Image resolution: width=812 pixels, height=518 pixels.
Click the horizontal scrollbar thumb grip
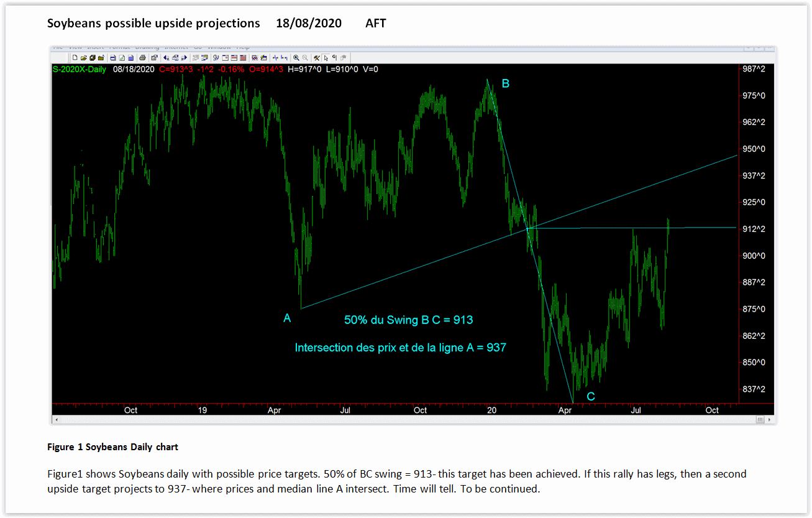pos(760,420)
